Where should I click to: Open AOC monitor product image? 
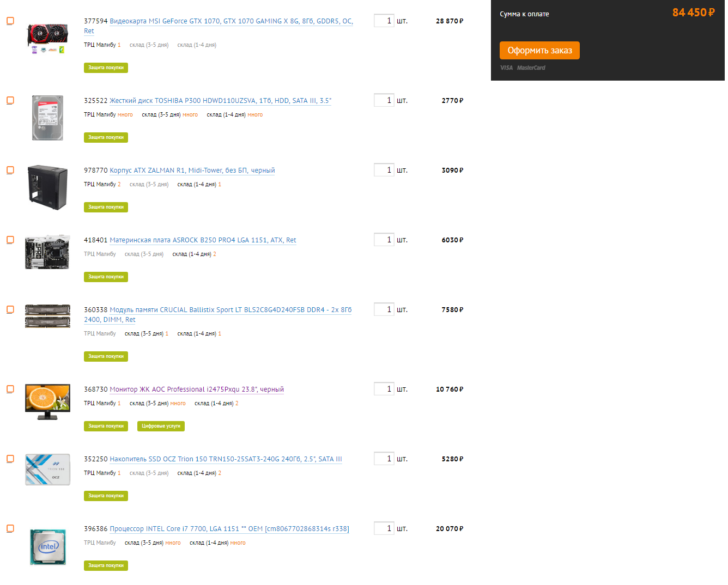tap(47, 402)
